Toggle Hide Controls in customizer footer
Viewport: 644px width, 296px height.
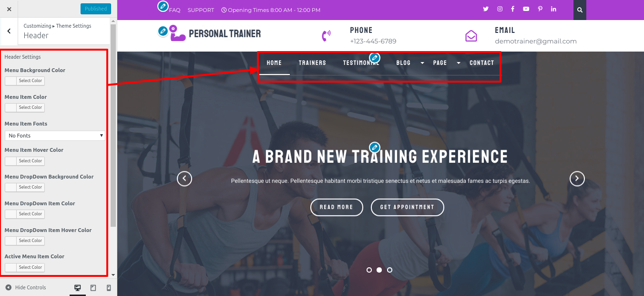point(26,287)
